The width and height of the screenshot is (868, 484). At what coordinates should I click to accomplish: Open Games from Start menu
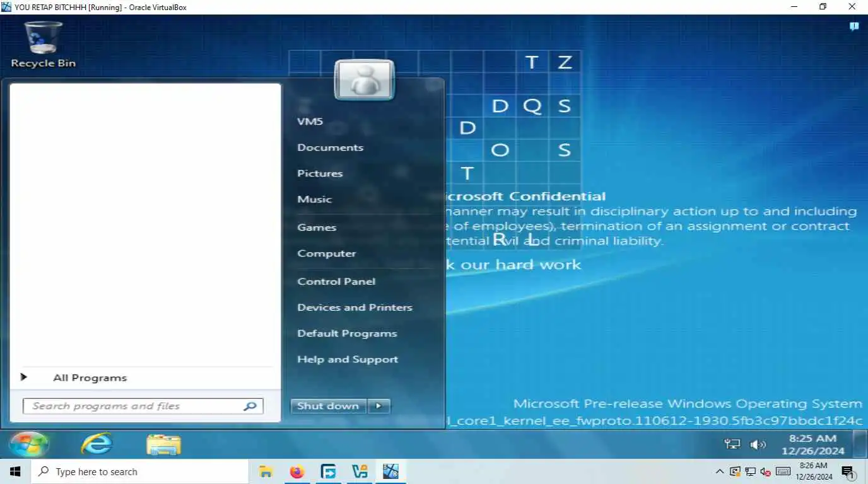[317, 228]
